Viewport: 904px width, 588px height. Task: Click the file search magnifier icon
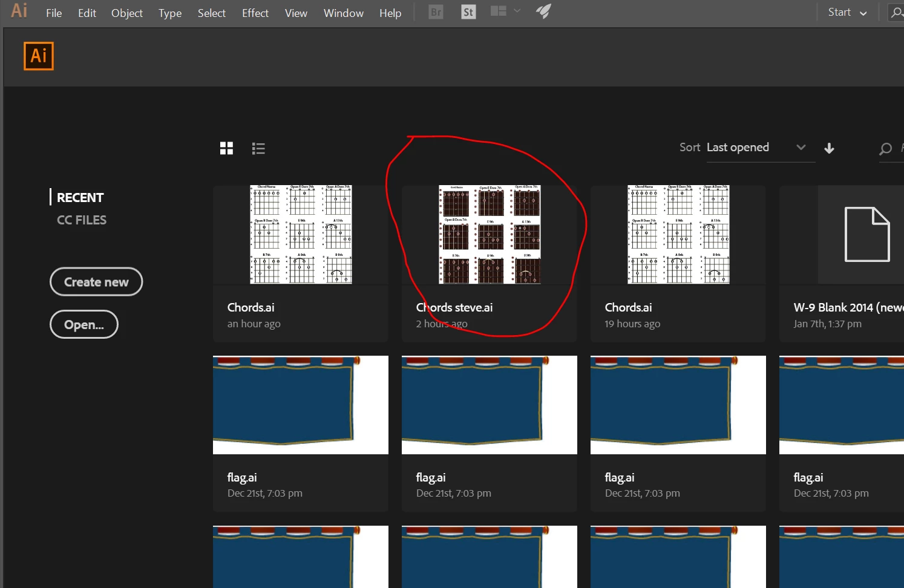click(885, 149)
